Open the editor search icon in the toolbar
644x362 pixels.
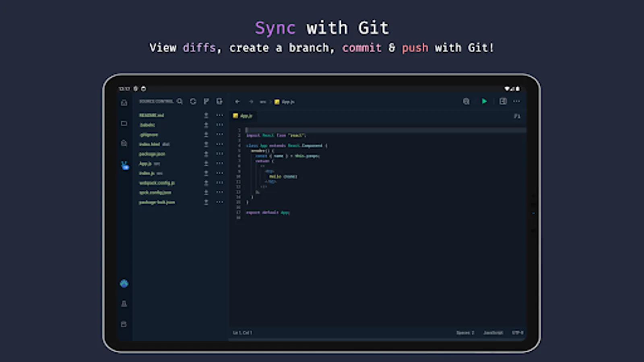click(x=466, y=101)
